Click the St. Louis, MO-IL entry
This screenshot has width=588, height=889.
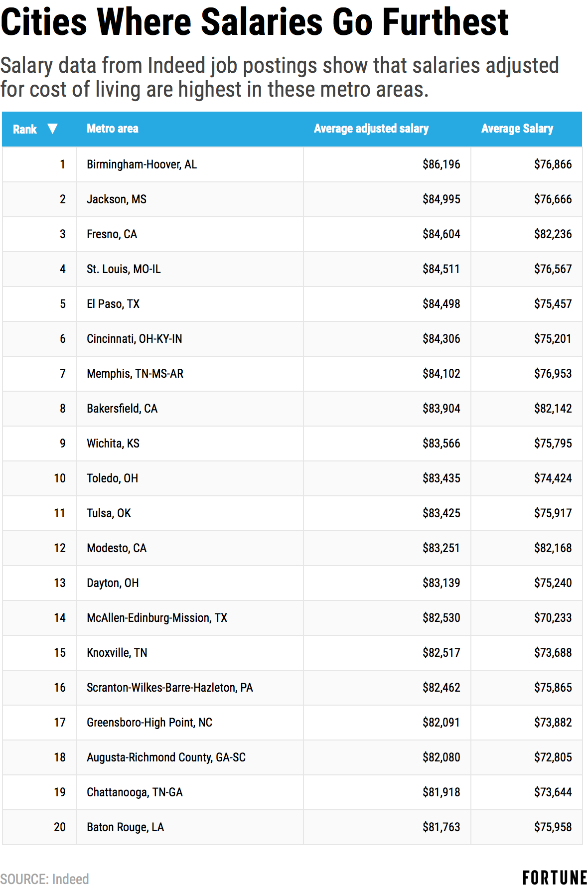click(x=124, y=269)
